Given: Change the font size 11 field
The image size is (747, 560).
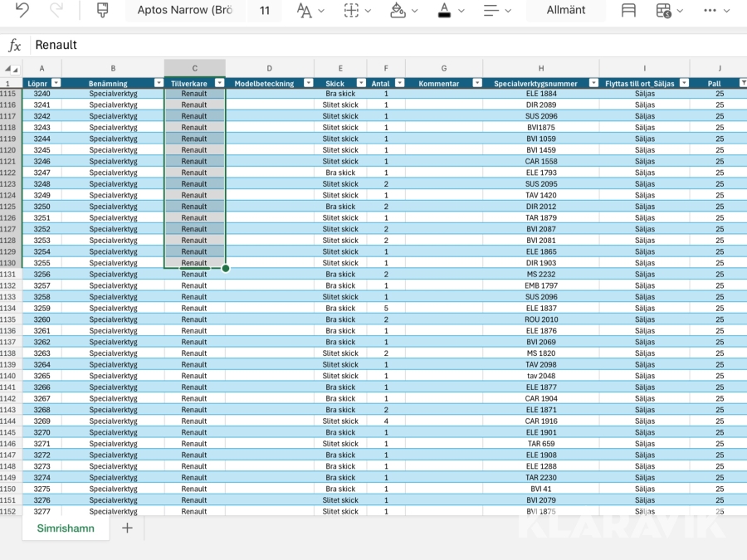Looking at the screenshot, I should coord(265,10).
